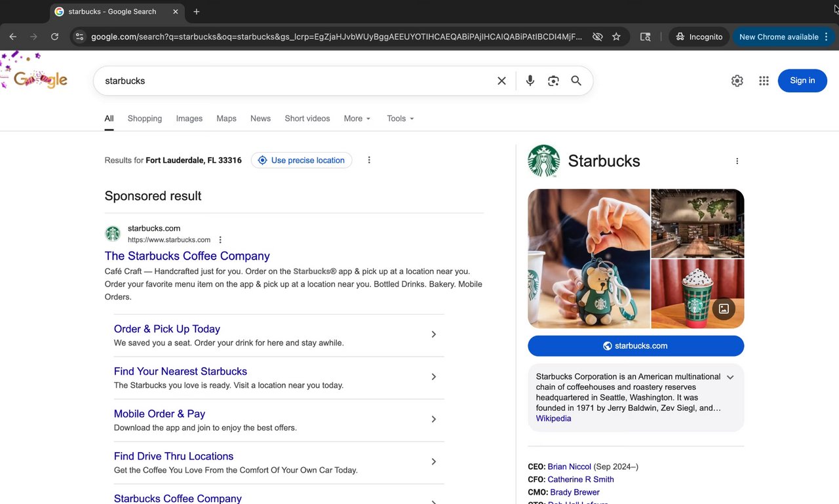Switch to the Short videos tab
The width and height of the screenshot is (839, 504).
pos(307,119)
